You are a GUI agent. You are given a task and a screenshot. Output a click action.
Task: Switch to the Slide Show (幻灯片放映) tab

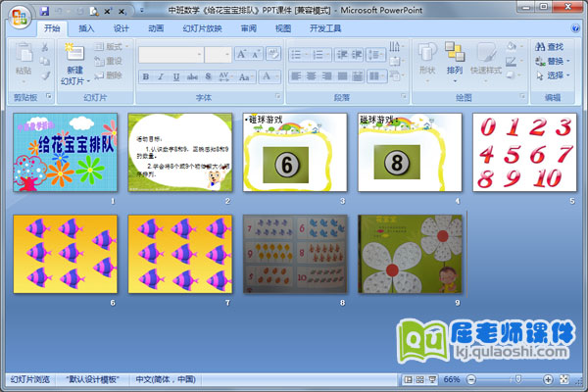202,28
